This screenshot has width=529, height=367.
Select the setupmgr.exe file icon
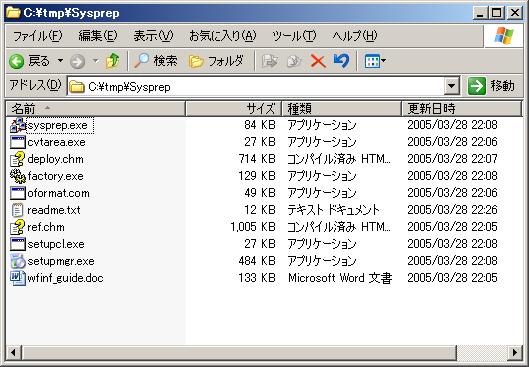click(x=18, y=261)
